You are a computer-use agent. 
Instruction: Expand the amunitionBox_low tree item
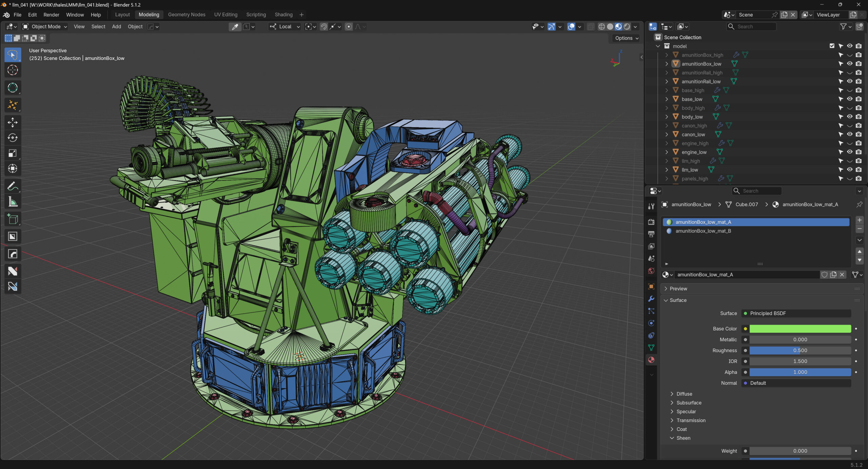(667, 64)
